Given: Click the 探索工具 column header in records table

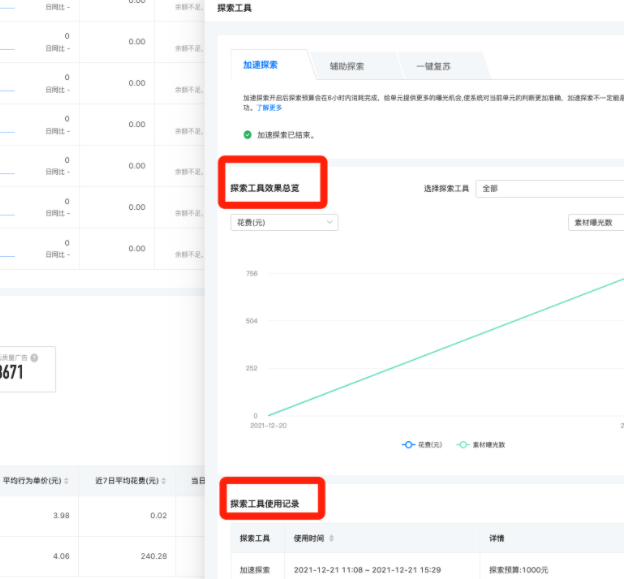Looking at the screenshot, I should [255, 538].
